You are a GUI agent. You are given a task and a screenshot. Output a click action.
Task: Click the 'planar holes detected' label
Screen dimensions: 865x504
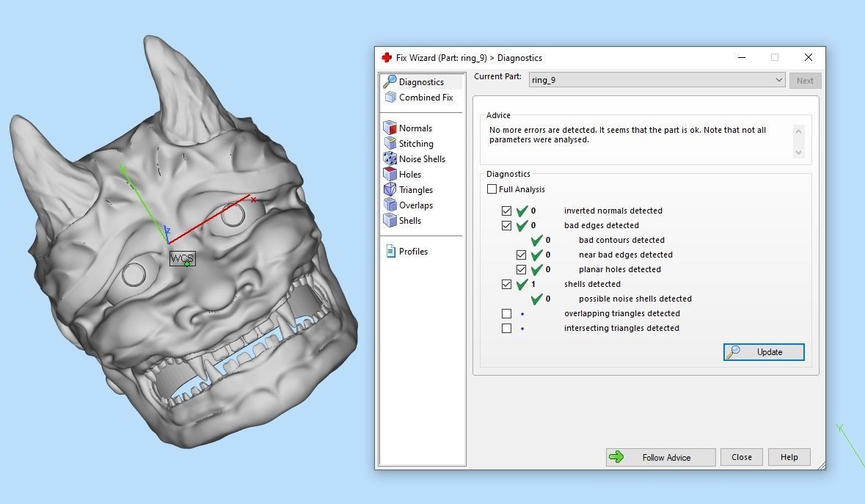[619, 270]
